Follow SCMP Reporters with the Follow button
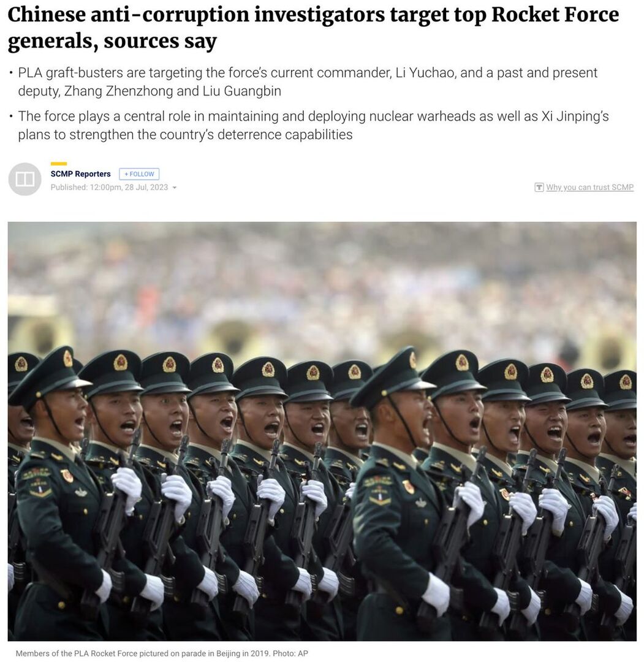Image resolution: width=644 pixels, height=662 pixels. pyautogui.click(x=139, y=174)
